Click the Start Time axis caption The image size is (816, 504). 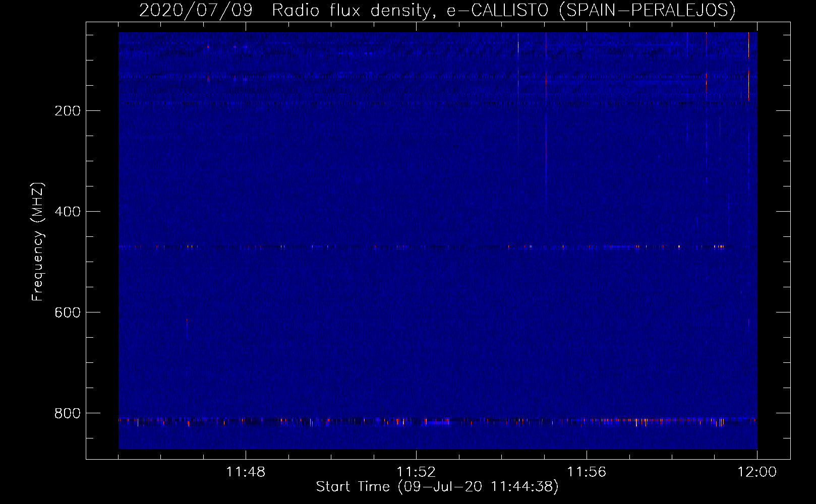(437, 487)
